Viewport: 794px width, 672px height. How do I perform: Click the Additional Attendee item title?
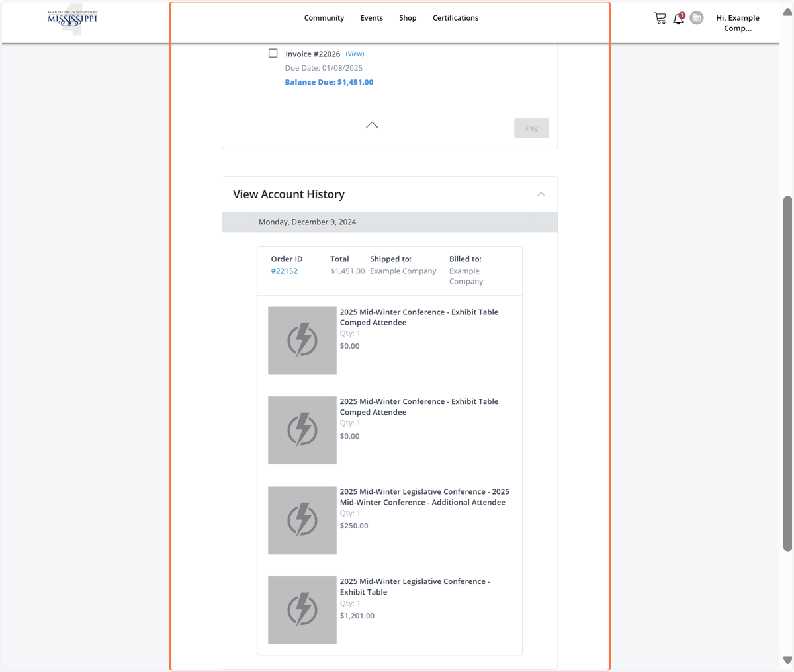click(x=424, y=497)
